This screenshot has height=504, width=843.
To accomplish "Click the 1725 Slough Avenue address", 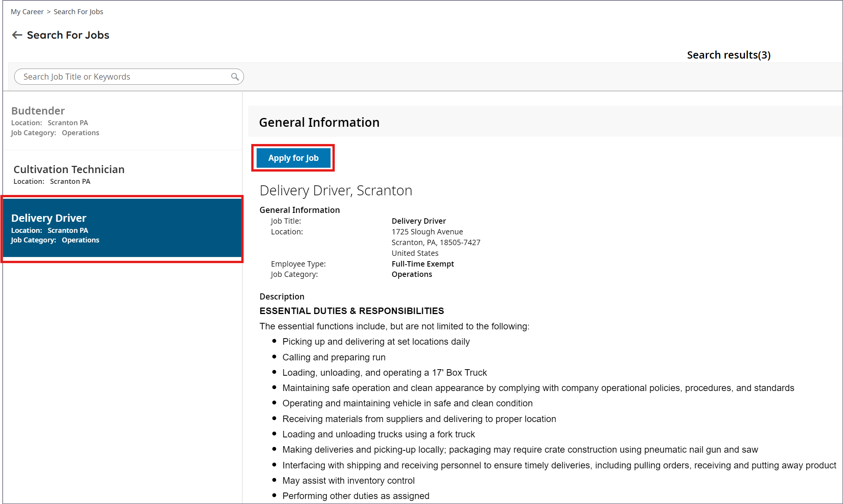I will 427,232.
